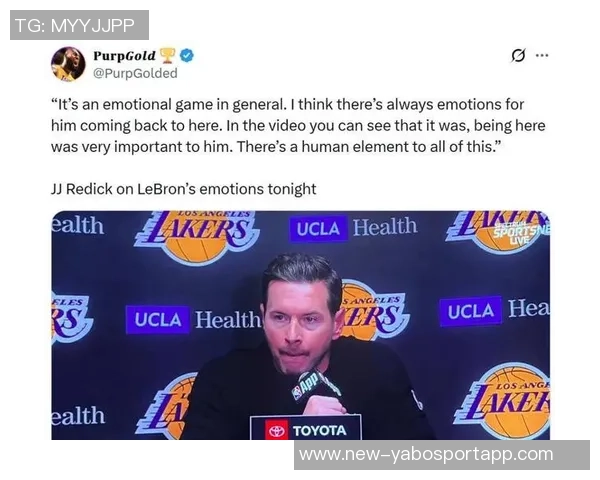Click the UCLA Health sign left of speaker

coord(193,320)
